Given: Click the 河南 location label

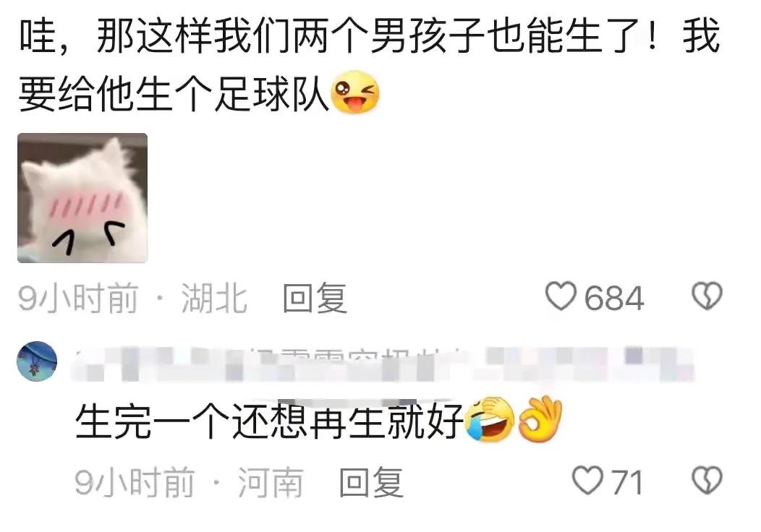Looking at the screenshot, I should click(x=271, y=482).
